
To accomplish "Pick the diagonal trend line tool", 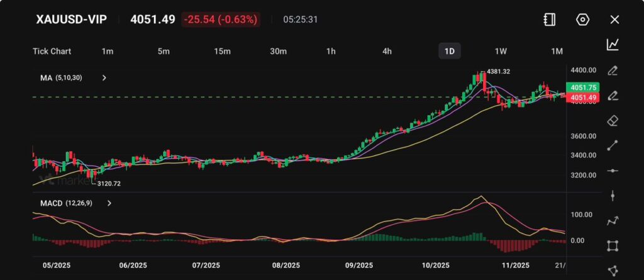I will coord(613,145).
